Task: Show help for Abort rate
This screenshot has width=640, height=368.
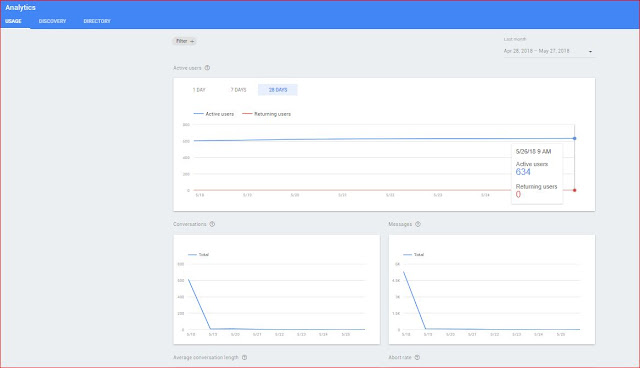Action: coord(417,358)
